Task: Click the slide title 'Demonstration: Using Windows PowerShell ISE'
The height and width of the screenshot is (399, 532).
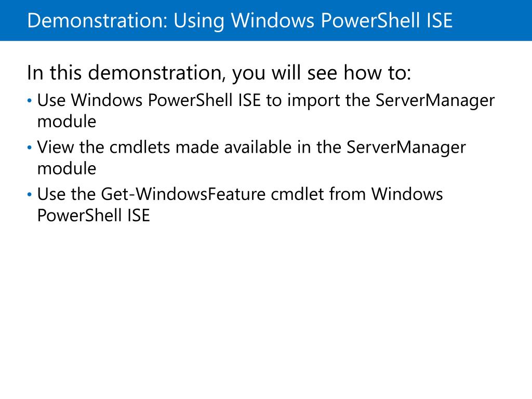Action: click(x=240, y=21)
